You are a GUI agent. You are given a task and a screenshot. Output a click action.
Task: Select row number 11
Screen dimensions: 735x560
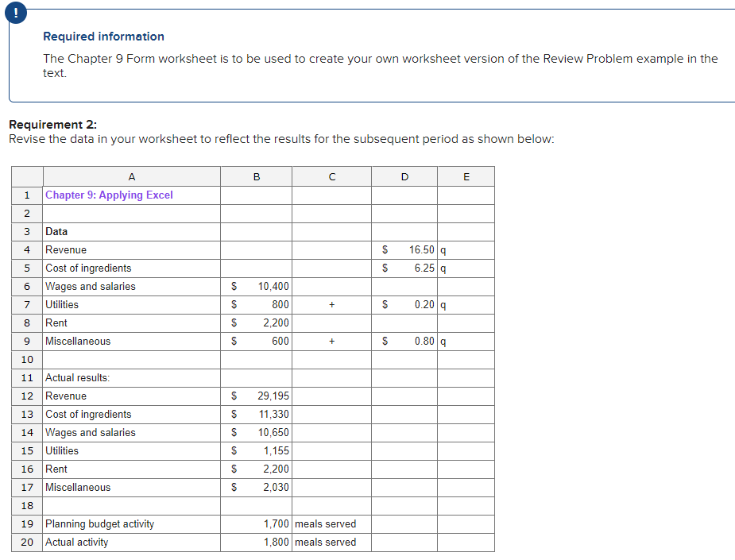click(x=26, y=377)
